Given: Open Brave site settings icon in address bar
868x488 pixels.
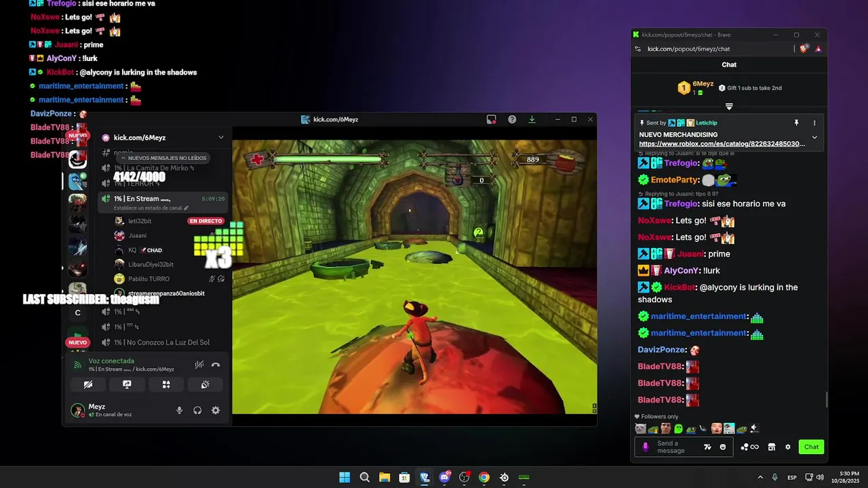Looking at the screenshot, I should (637, 49).
